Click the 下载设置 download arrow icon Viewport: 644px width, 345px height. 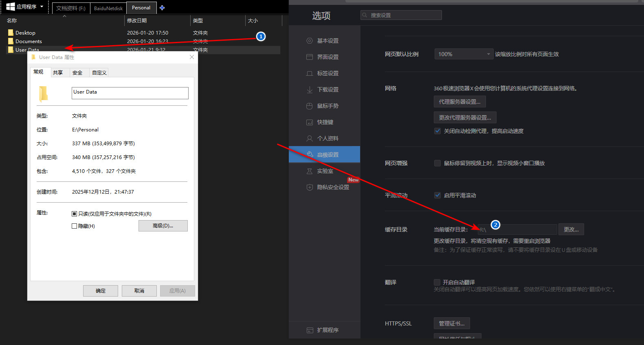(x=310, y=90)
